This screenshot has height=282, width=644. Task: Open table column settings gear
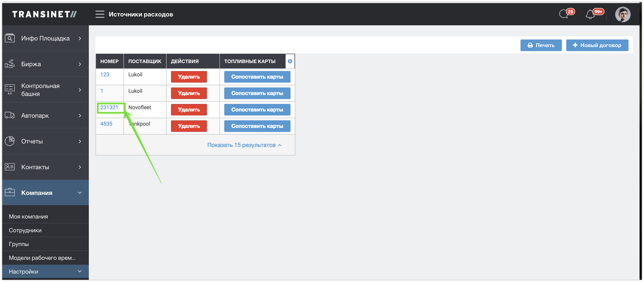290,61
